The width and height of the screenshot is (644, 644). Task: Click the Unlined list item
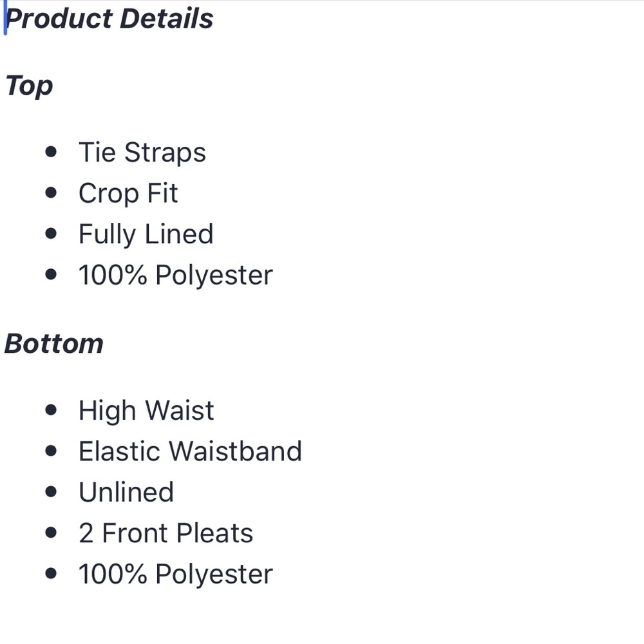tap(126, 493)
